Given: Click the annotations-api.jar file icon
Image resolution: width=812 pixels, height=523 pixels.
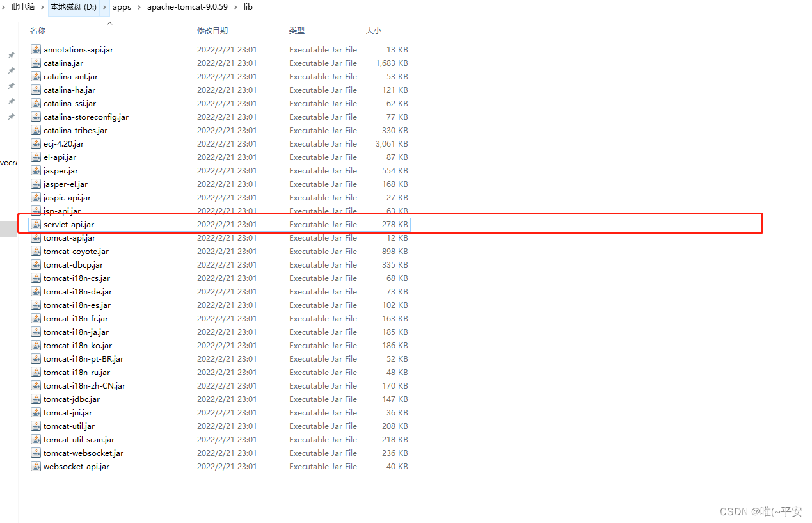Looking at the screenshot, I should (36, 50).
